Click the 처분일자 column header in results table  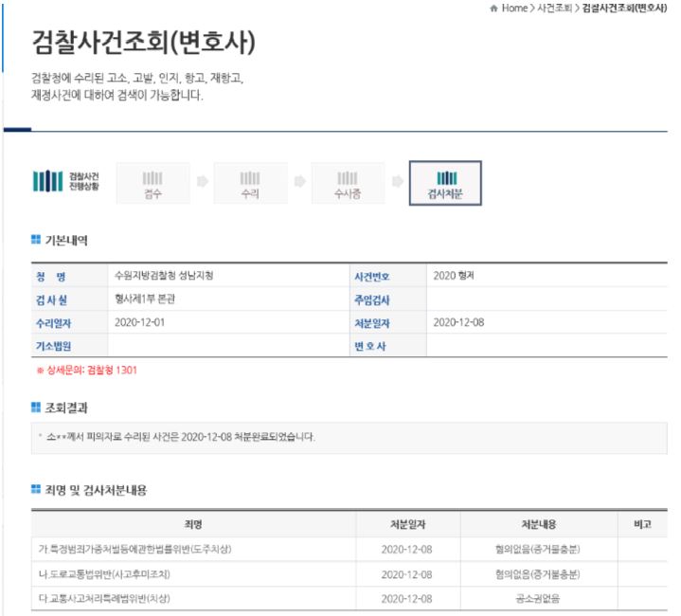tap(407, 524)
